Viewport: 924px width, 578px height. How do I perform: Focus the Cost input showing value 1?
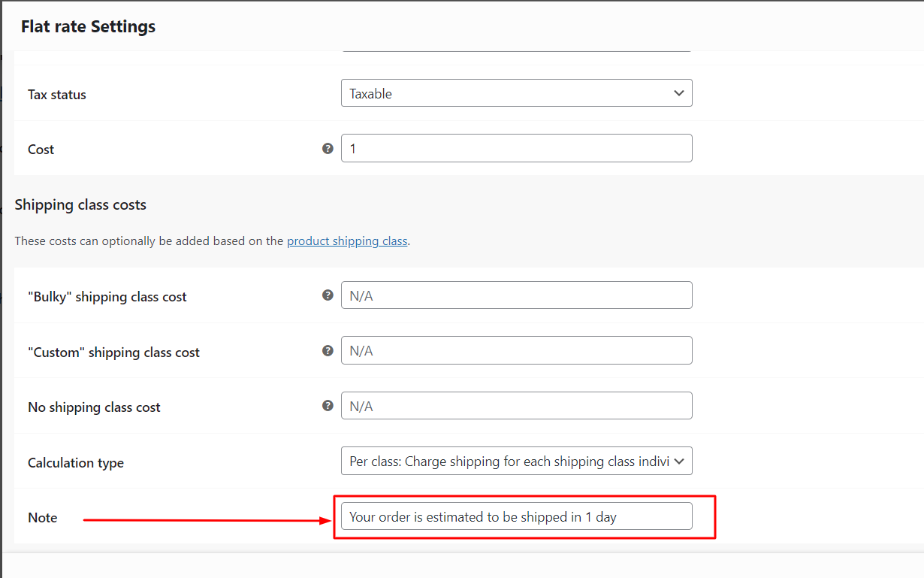pos(516,148)
